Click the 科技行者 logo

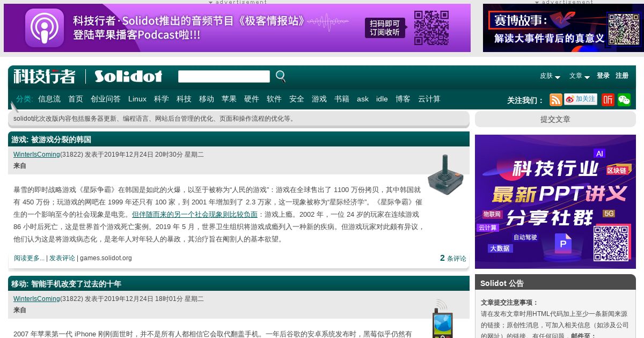(x=45, y=76)
